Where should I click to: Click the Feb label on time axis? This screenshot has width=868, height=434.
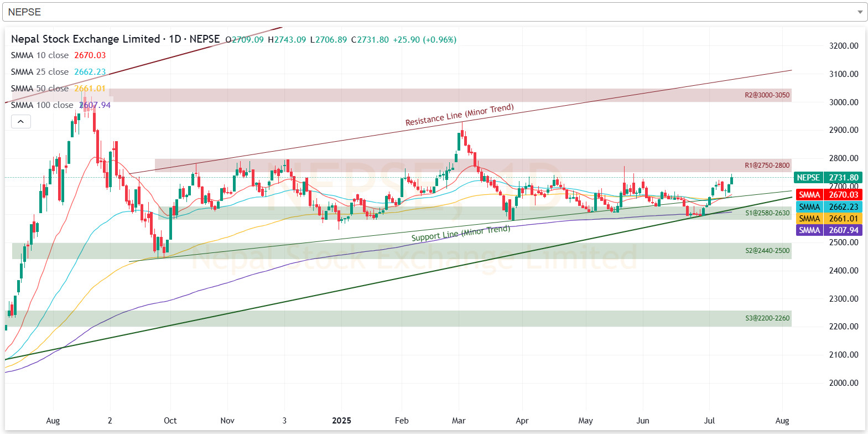click(x=402, y=421)
